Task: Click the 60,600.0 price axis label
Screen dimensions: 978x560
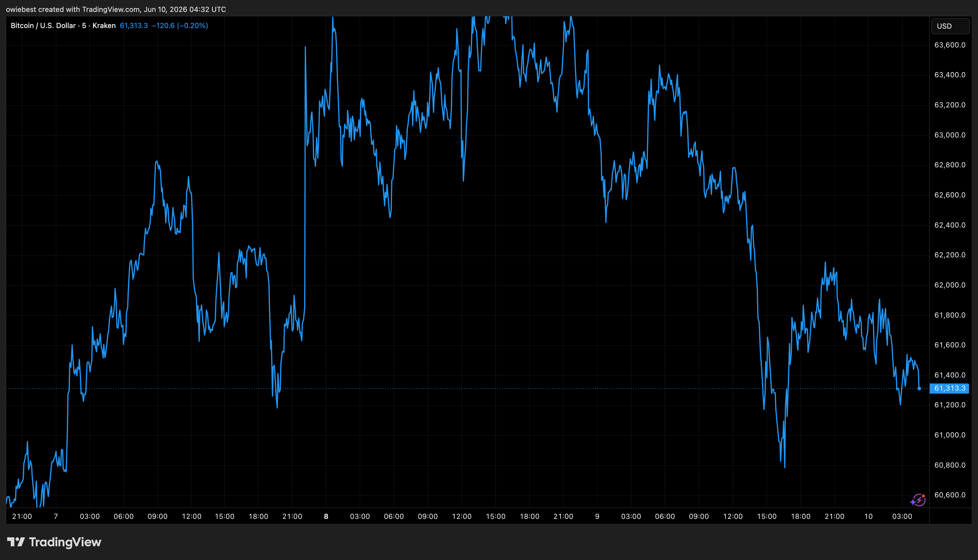Action: (x=950, y=495)
